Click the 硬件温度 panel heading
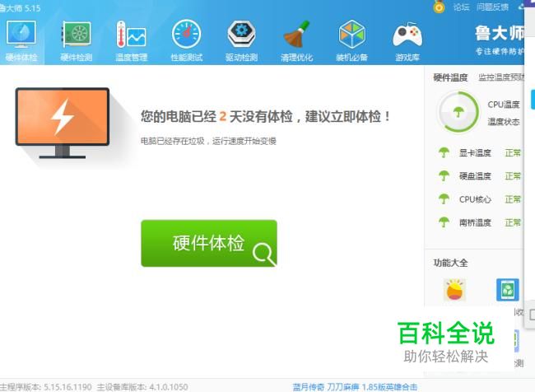The image size is (535, 392). (x=450, y=77)
